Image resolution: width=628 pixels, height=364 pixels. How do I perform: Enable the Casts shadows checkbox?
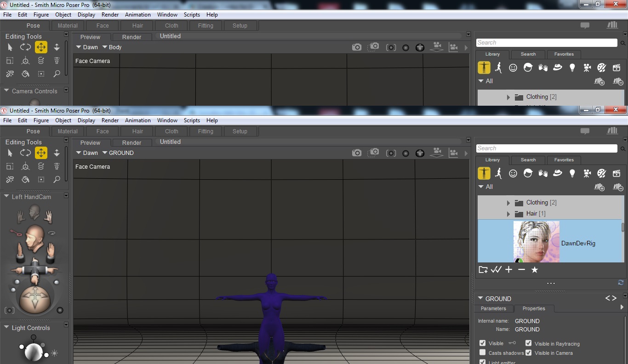(482, 353)
